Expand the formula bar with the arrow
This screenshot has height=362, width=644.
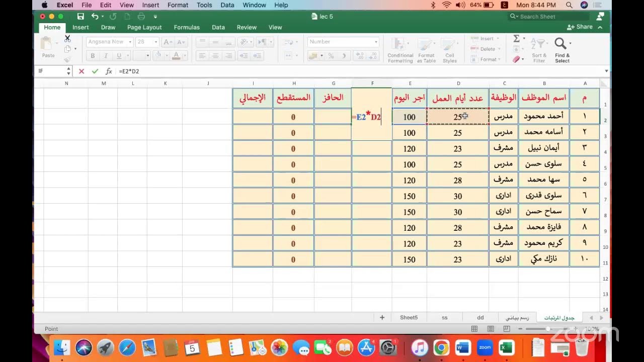point(606,71)
